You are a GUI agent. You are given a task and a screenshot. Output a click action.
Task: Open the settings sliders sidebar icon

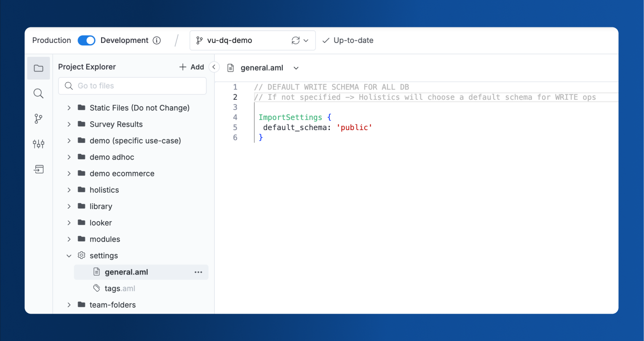38,144
